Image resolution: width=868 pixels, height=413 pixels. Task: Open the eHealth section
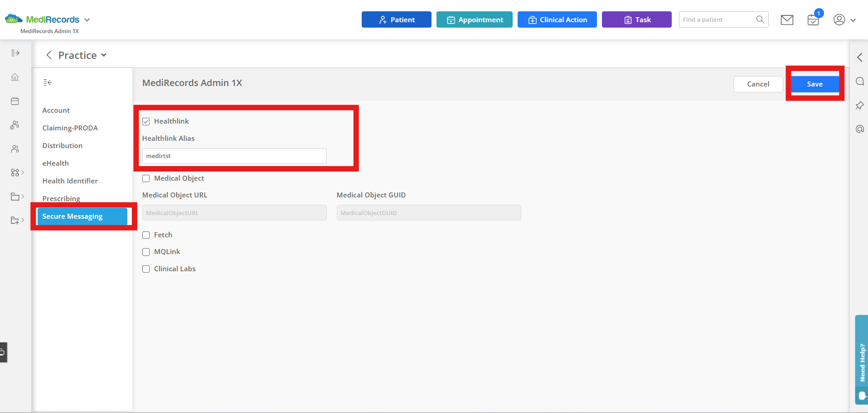(56, 163)
